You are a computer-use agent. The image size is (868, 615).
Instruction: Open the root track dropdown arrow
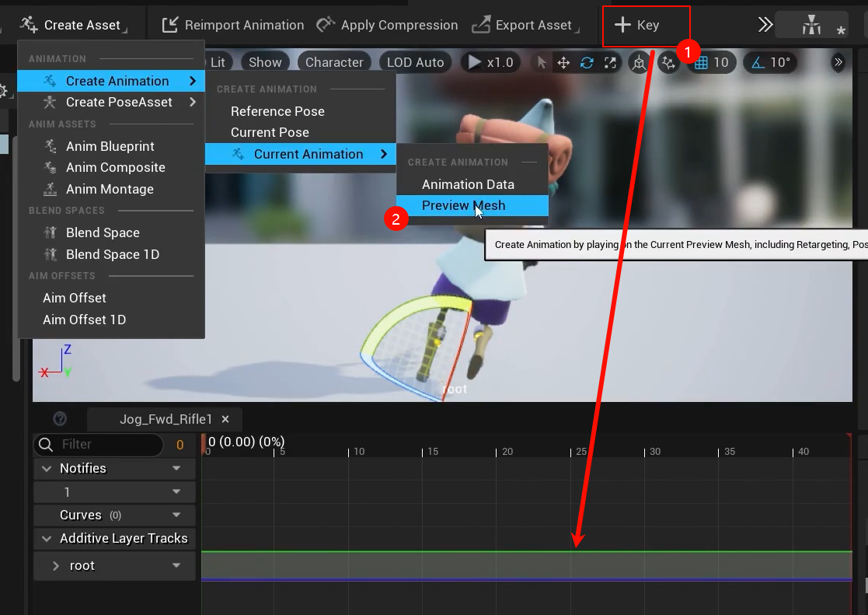176,565
